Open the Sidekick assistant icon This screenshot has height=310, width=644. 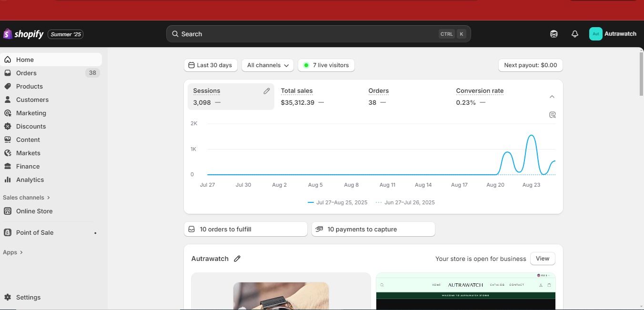click(553, 34)
